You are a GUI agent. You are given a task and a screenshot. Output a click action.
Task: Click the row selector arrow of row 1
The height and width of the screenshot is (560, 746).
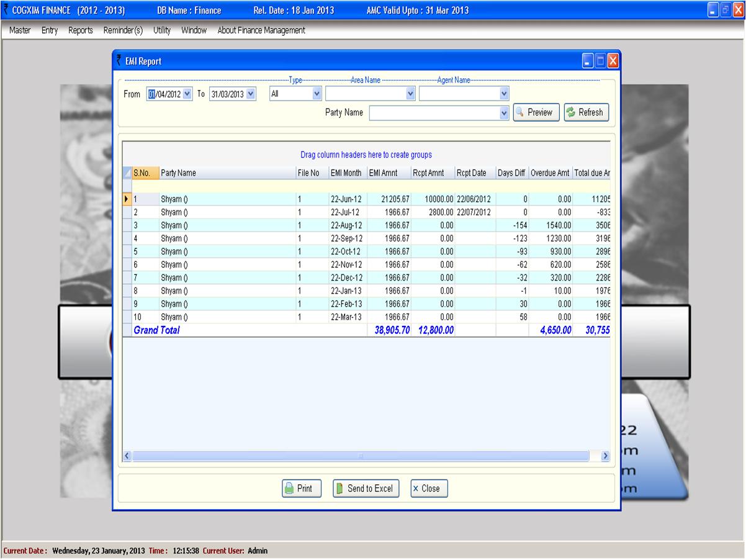127,199
